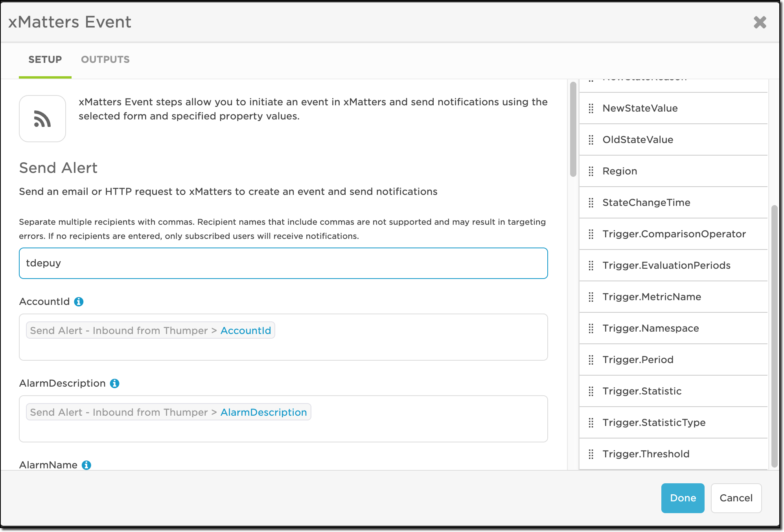Click the AlarmDescription info icon

pos(114,383)
